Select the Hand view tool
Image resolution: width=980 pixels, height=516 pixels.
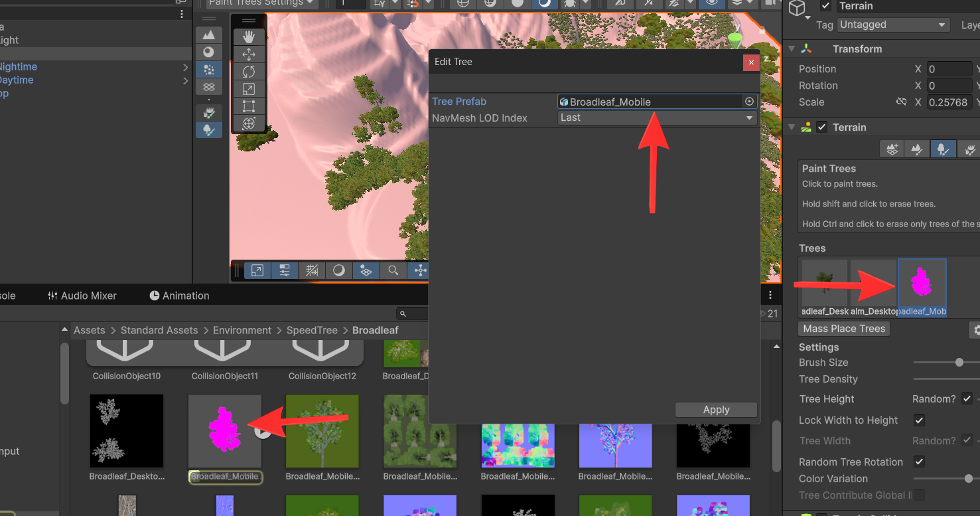point(249,37)
